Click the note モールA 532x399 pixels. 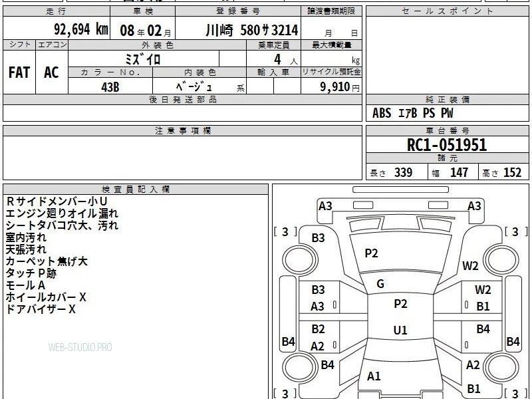[x=25, y=285]
